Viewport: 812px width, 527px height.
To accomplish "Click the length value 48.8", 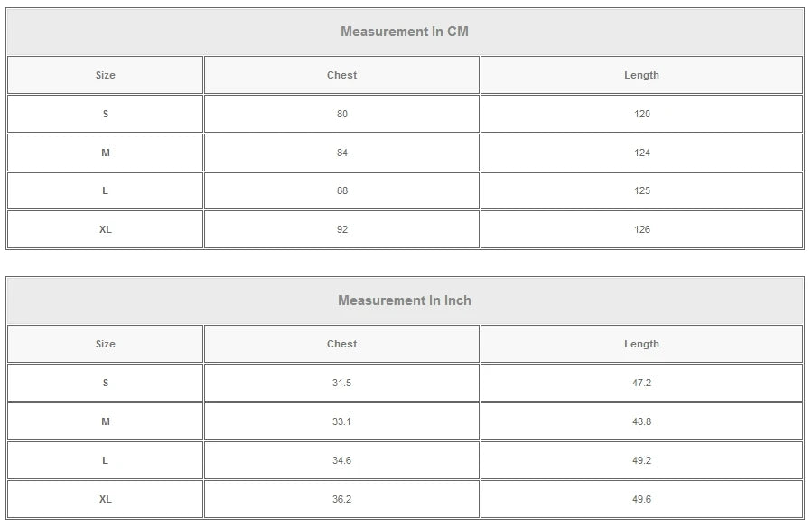I will 641,421.
